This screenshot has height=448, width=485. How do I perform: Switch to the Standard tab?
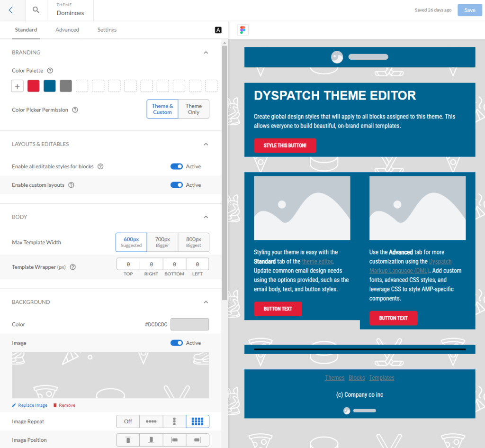(26, 30)
